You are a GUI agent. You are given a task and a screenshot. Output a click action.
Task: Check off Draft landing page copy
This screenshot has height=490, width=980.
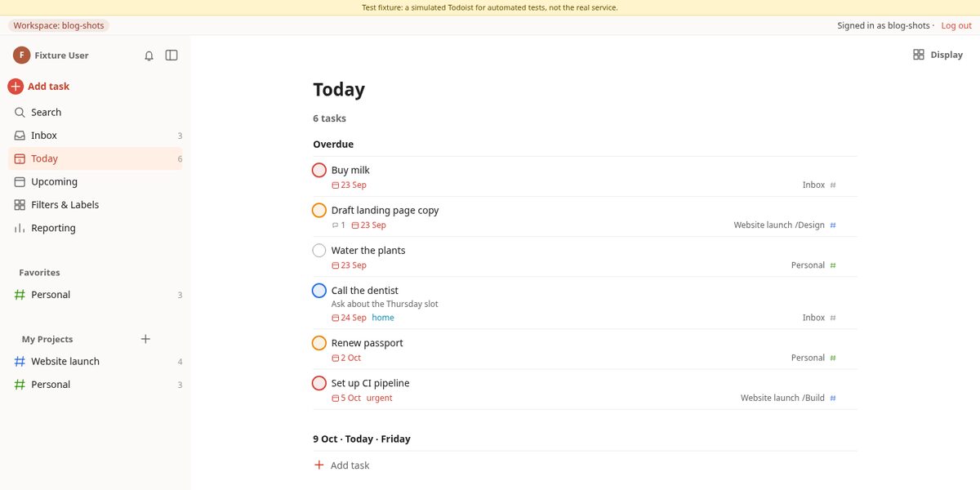point(319,211)
